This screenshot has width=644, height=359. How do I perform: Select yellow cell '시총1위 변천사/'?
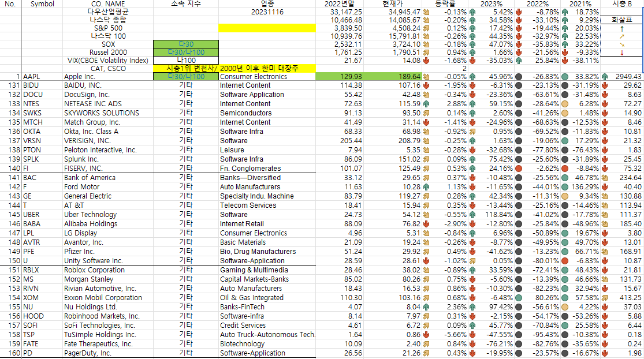185,69
